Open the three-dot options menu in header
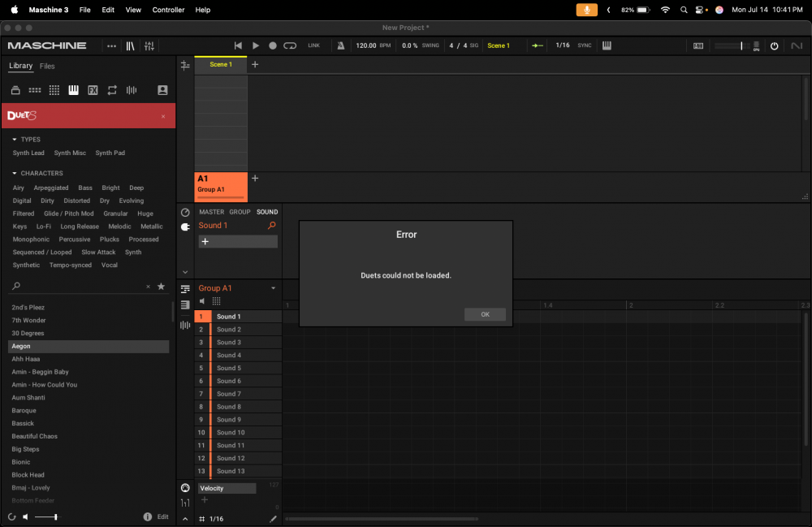 click(x=111, y=46)
